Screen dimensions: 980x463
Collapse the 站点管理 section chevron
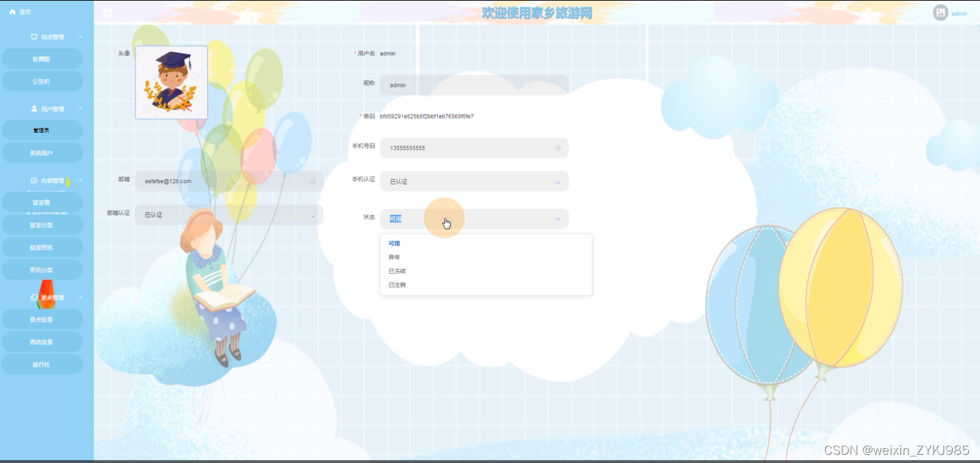80,37
